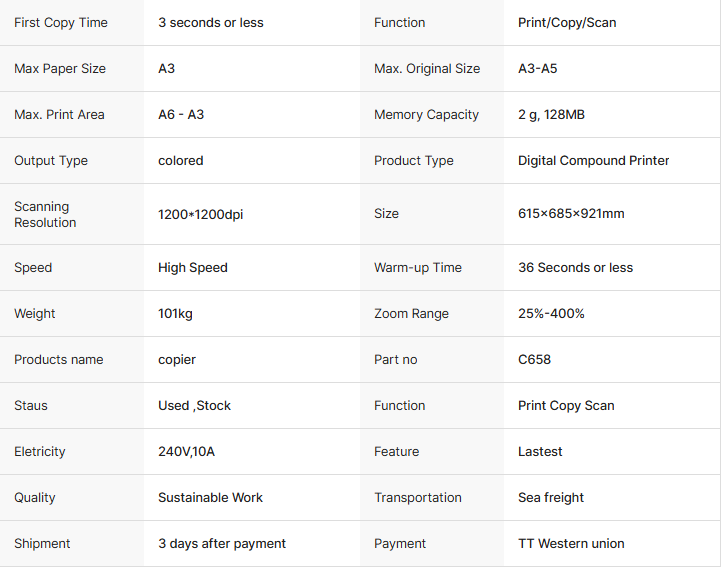Select the "colored" output type value
The width and height of the screenshot is (722, 568).
[x=181, y=161]
